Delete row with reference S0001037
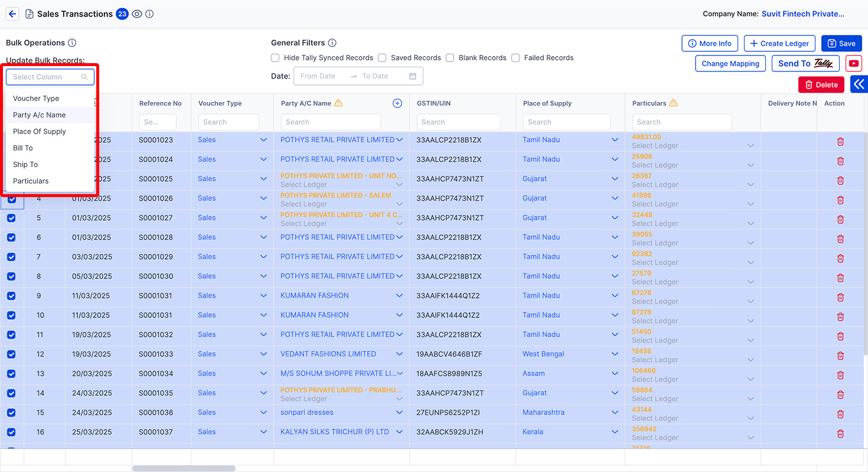 840,434
